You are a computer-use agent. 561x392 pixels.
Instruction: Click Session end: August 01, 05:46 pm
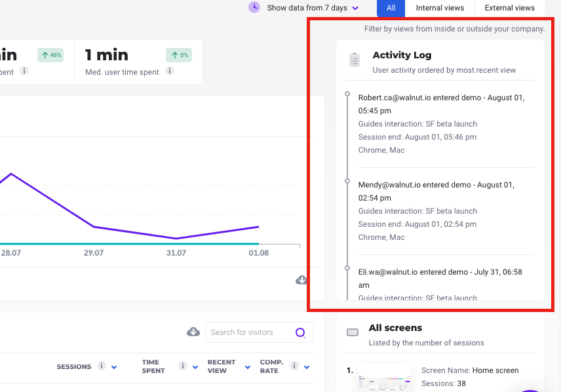(417, 137)
